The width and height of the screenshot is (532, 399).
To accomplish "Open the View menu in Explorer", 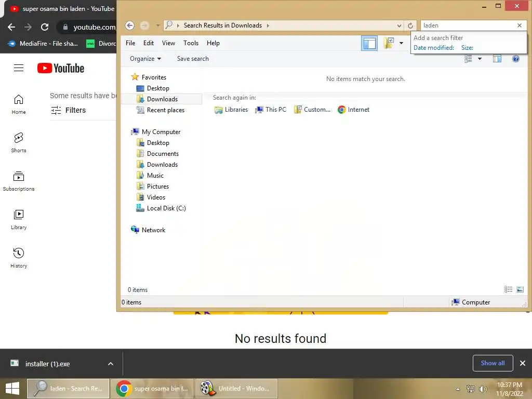I will tap(168, 43).
